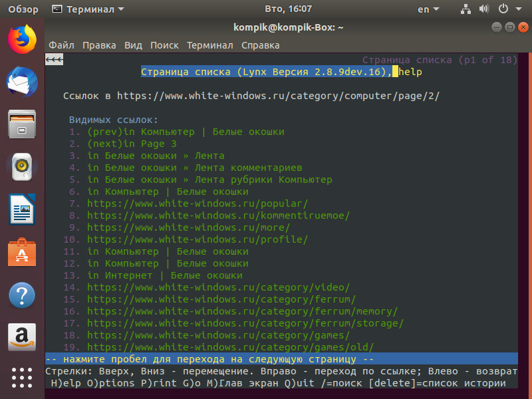Image resolution: width=532 pixels, height=399 pixels.
Task: Launch Amazon from the dock
Action: coord(22,337)
